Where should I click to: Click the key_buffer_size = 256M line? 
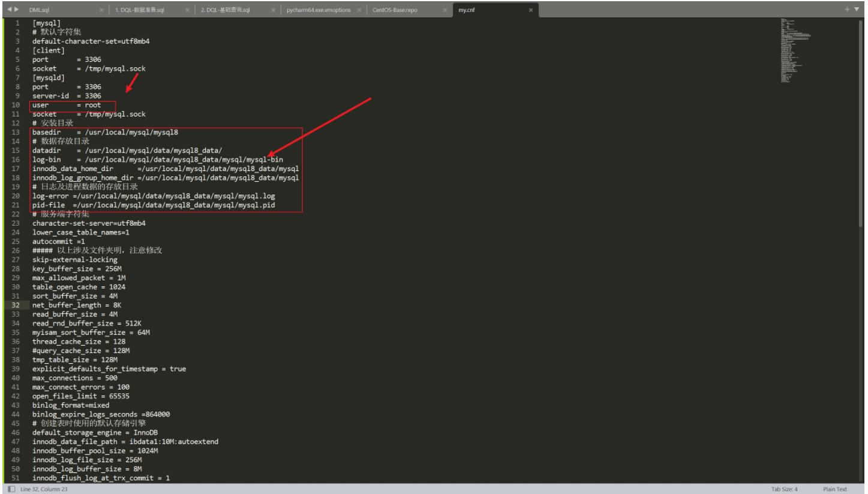[77, 269]
